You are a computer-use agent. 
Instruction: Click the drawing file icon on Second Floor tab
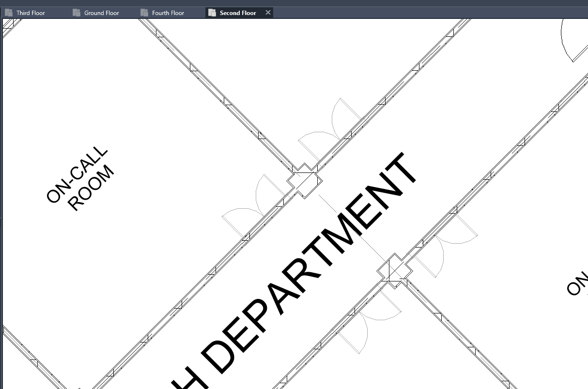click(x=212, y=12)
